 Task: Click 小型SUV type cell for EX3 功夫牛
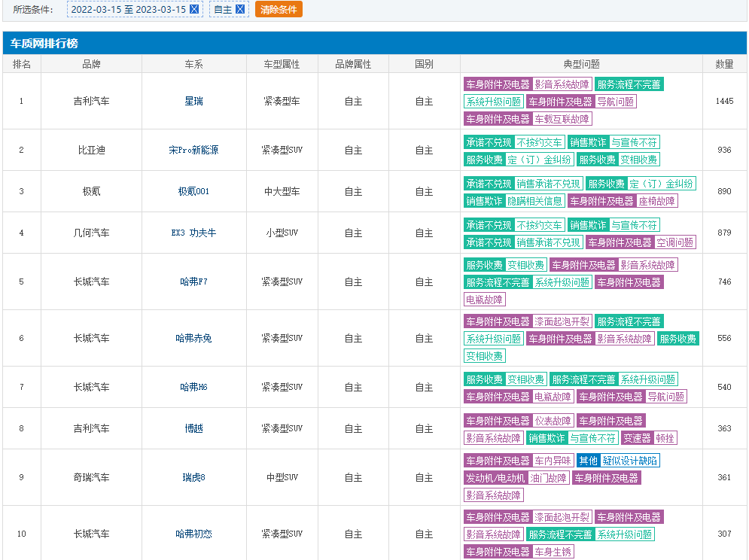[x=282, y=233]
